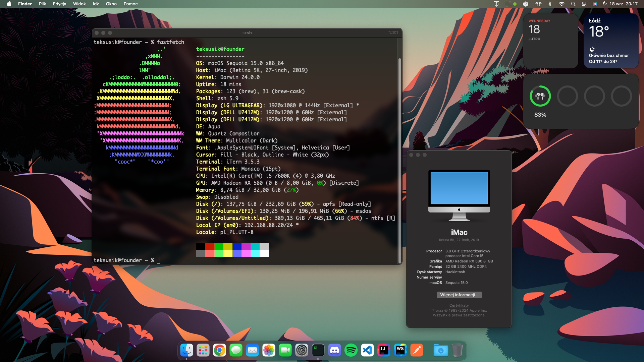Click the -zsh title of iTerm window
This screenshot has height=362, width=644.
pos(247,33)
